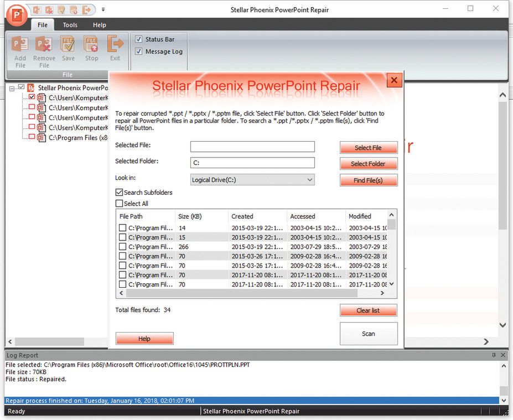Viewport: 513px width, 420px height.
Task: Click the file list horizontal scrollbar thumb
Action: pos(242,293)
